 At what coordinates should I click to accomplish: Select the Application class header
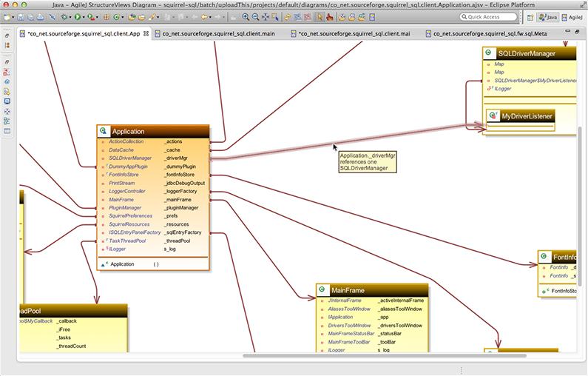pyautogui.click(x=153, y=131)
